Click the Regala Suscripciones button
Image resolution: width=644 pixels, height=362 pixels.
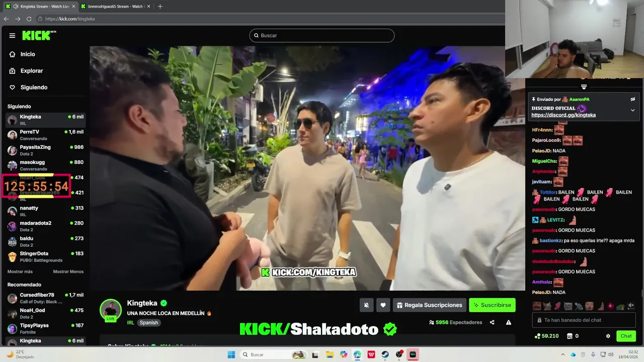click(429, 305)
